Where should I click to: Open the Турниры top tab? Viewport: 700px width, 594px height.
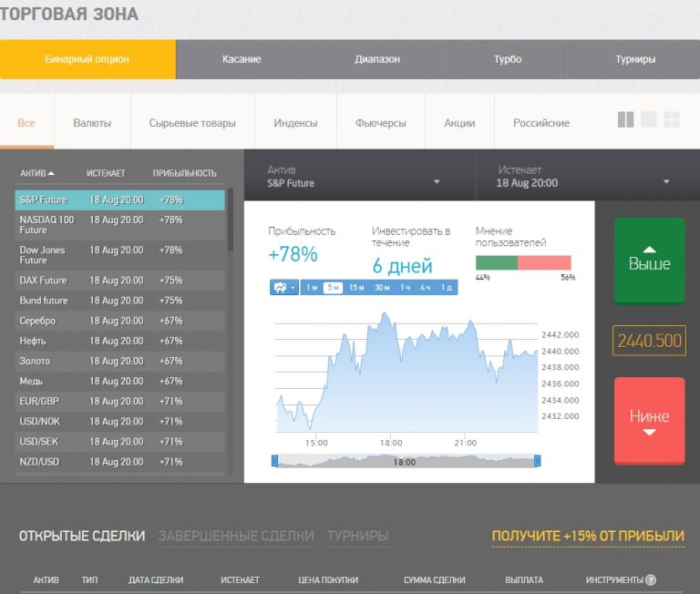(634, 59)
